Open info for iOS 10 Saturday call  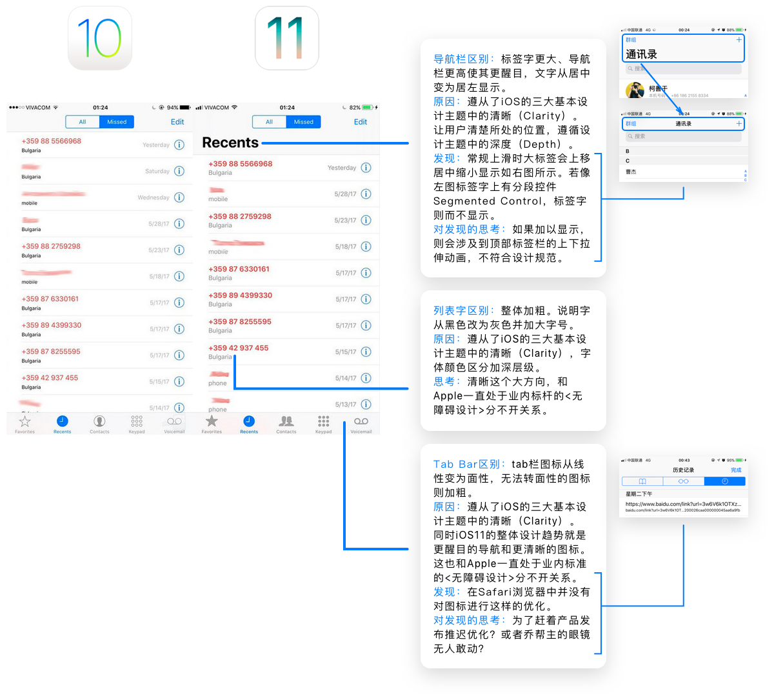point(179,171)
